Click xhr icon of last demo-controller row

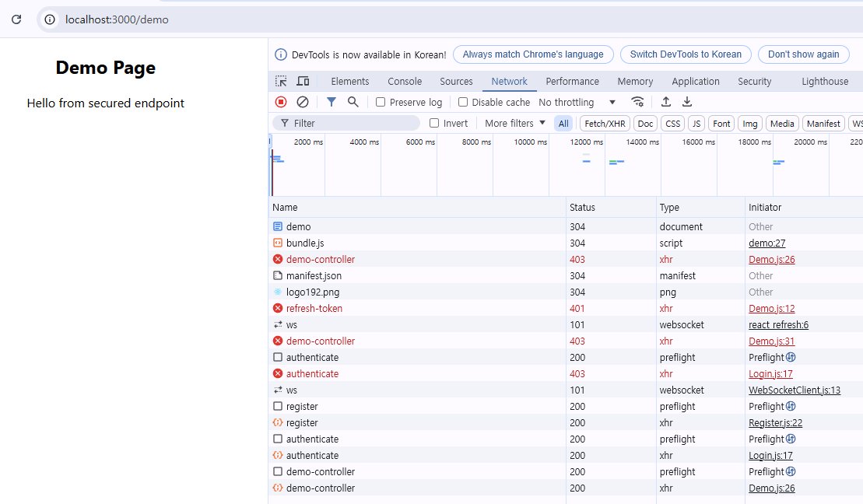click(x=278, y=488)
